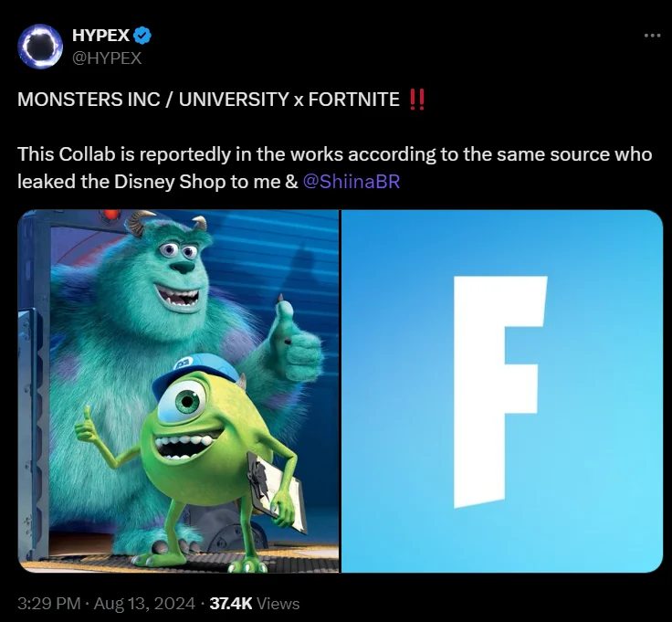Open the HYPEX profile avatar
The height and width of the screenshot is (622, 672).
pos(40,47)
